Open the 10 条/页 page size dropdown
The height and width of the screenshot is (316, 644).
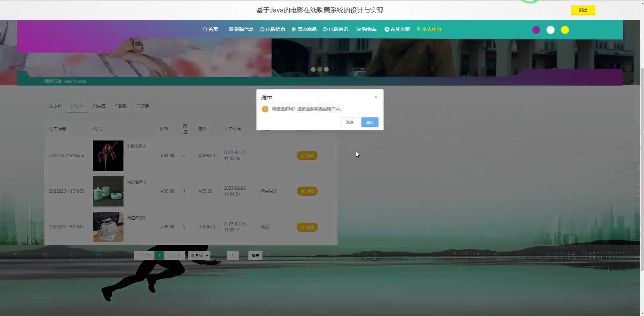[199, 256]
